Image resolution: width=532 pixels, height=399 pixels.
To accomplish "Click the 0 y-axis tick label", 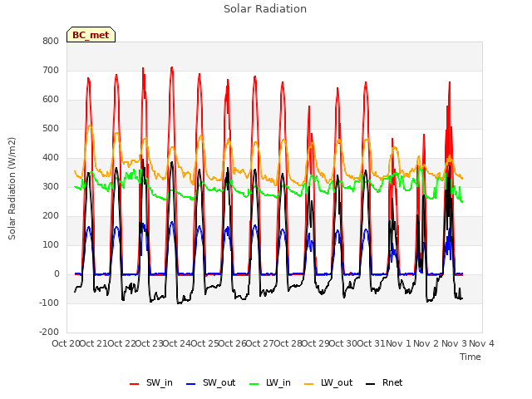I will tap(57, 274).
